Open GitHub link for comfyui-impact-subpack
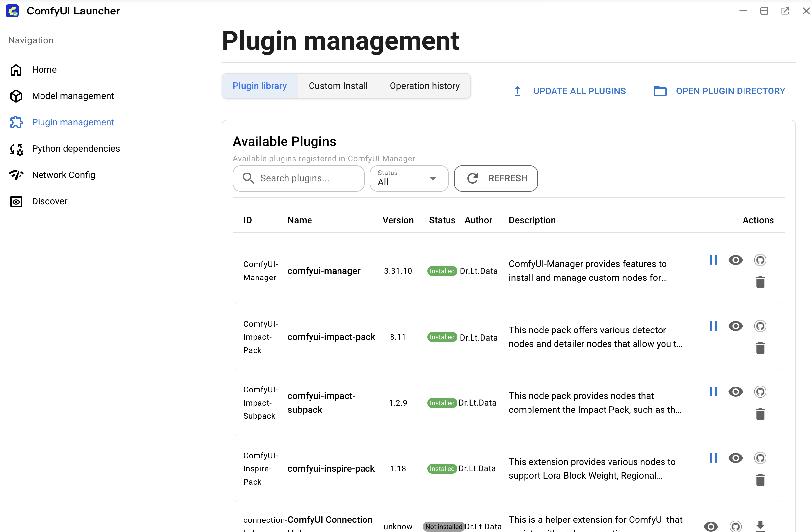Screen dimensions: 812x532 (x=760, y=392)
